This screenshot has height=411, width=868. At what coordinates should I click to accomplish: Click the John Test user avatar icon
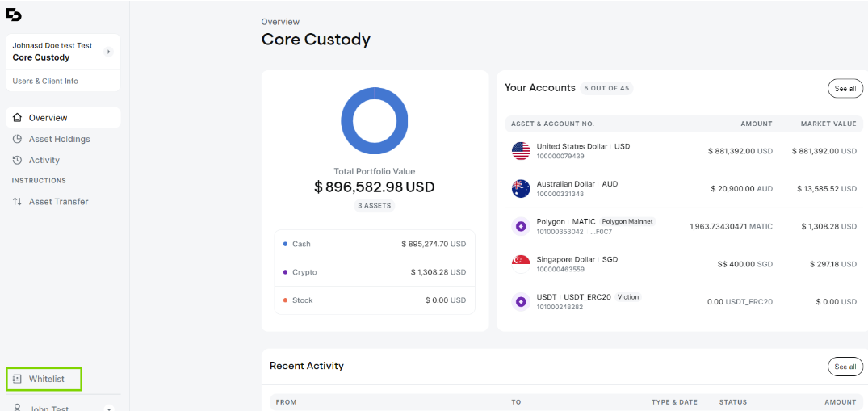pos(18,407)
